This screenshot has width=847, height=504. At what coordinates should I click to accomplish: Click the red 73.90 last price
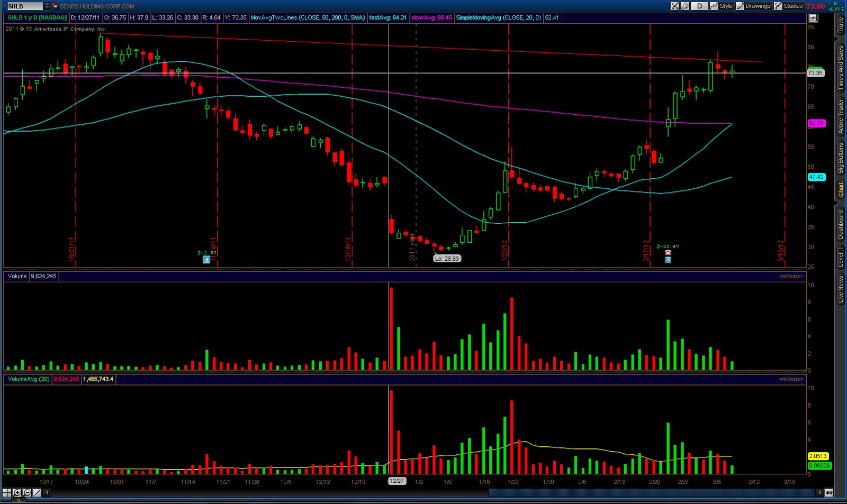[x=816, y=6]
